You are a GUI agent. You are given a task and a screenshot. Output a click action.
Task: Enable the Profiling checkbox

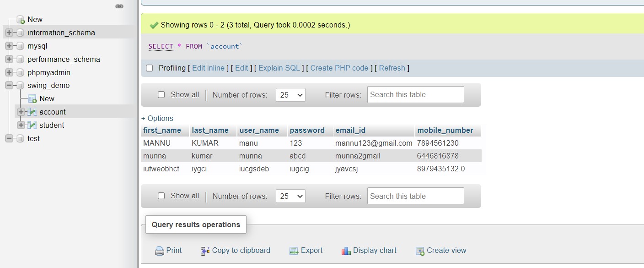(150, 68)
